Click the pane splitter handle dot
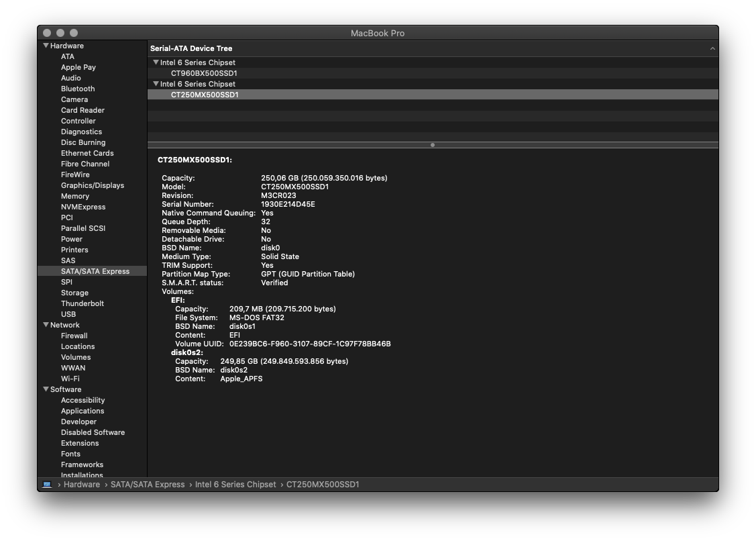The height and width of the screenshot is (541, 756). tap(433, 145)
